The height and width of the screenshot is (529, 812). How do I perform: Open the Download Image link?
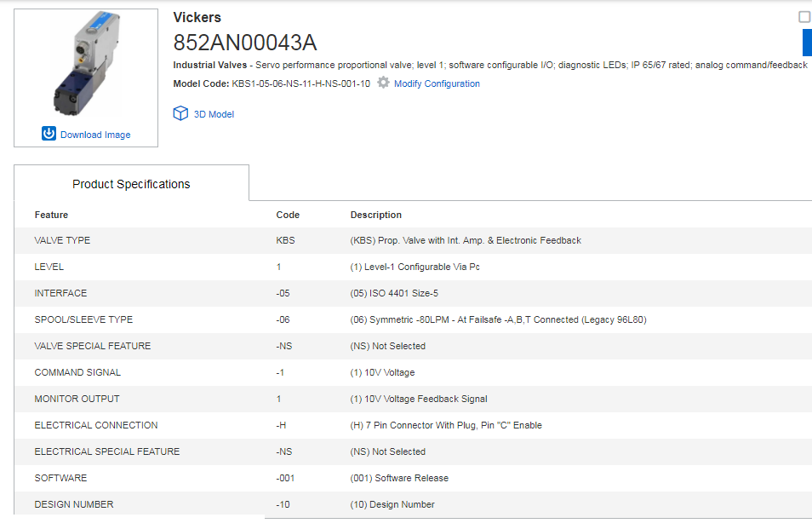(x=95, y=135)
